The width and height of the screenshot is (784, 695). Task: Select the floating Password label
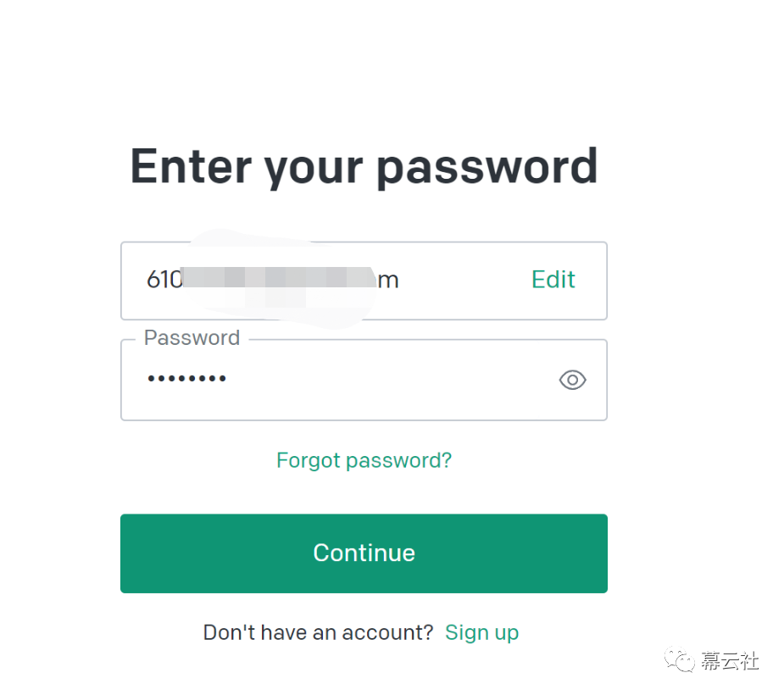click(x=192, y=338)
